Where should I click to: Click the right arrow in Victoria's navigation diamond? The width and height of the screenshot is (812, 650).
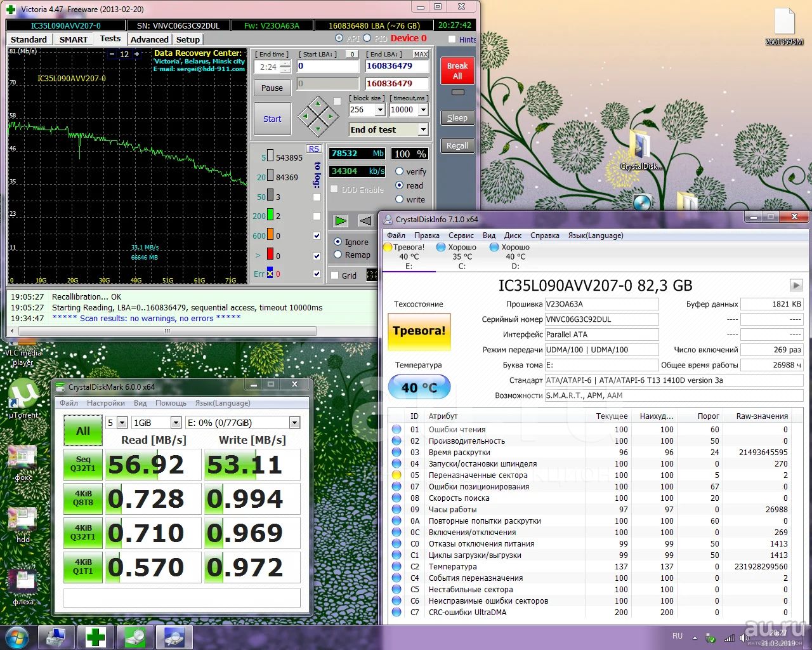(x=329, y=117)
